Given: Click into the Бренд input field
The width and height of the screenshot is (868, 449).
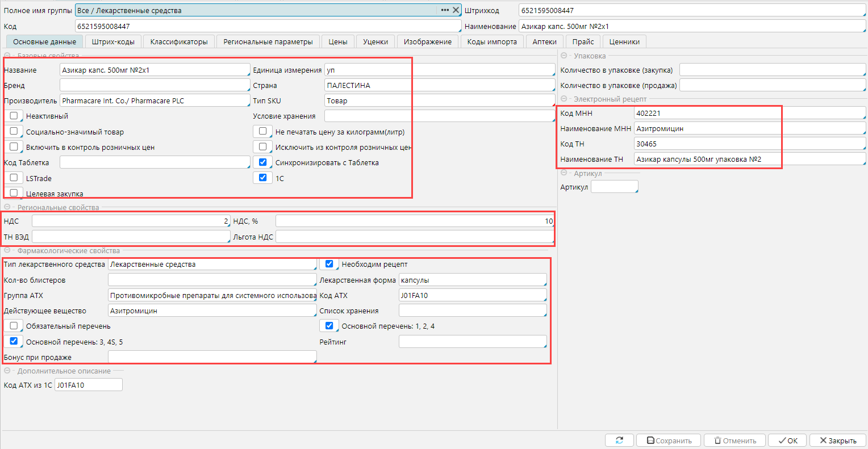Looking at the screenshot, I should (155, 85).
